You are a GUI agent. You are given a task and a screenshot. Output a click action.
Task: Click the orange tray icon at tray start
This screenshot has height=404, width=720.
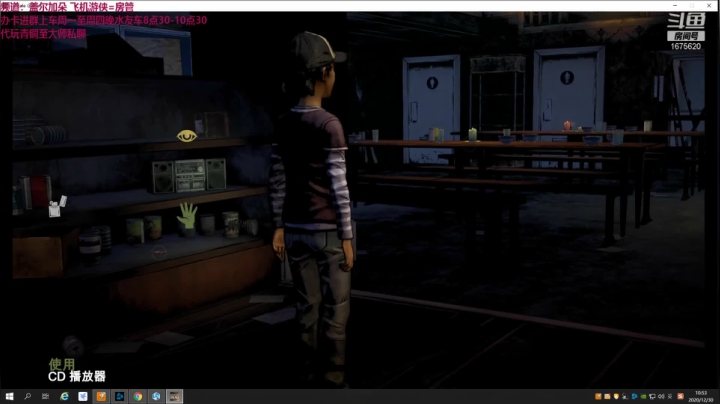click(598, 396)
